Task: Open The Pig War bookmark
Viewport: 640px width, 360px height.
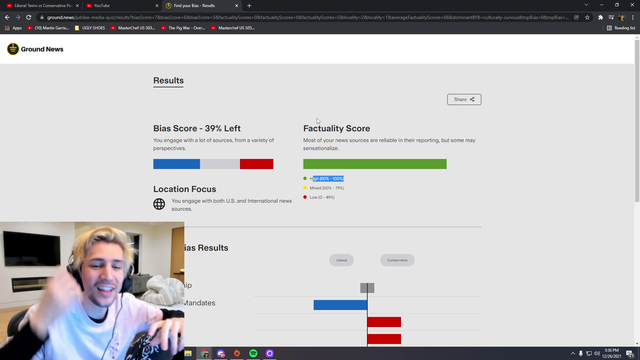Action: [x=183, y=28]
